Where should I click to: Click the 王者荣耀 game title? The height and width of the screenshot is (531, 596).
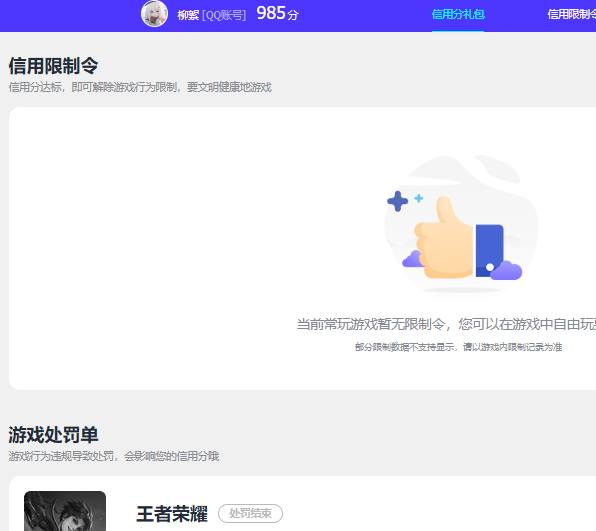coord(172,514)
